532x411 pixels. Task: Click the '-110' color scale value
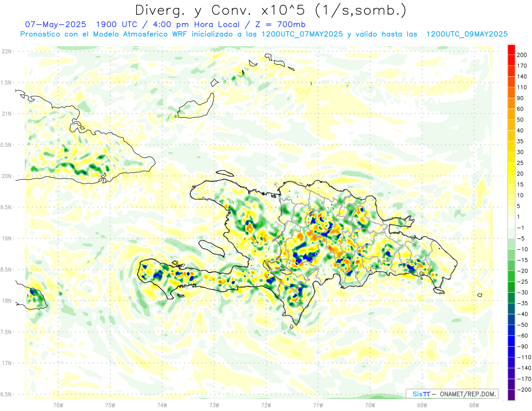click(x=524, y=357)
